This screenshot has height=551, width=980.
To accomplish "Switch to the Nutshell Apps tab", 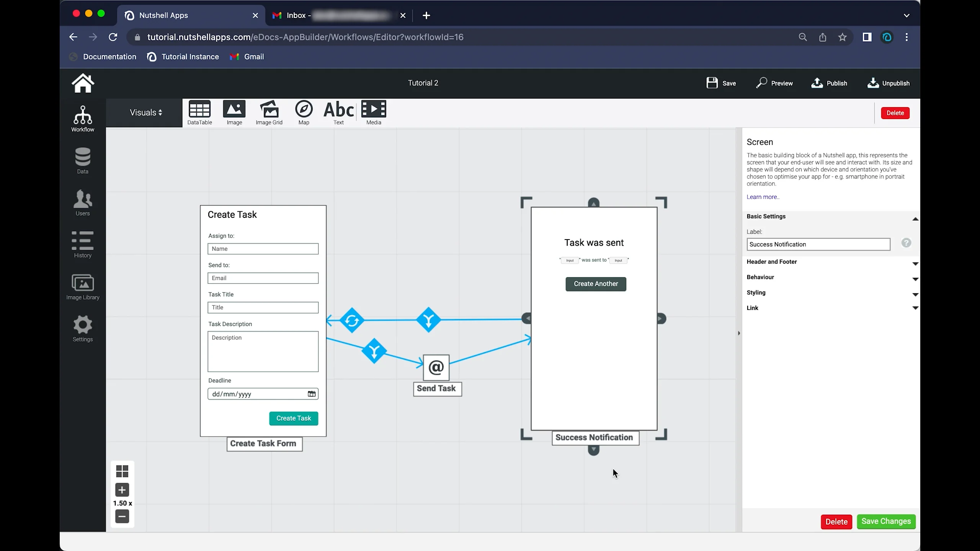I will [191, 15].
